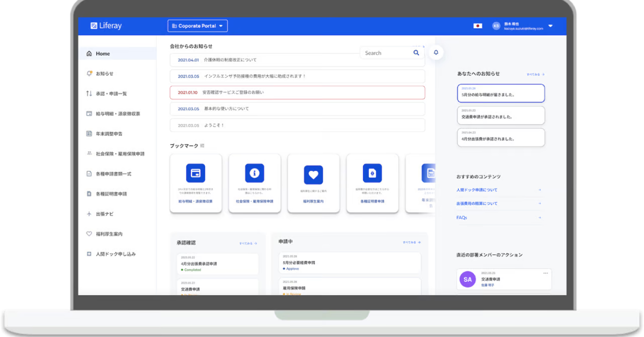644x337 pixels.
Task: Go to 承認・申請一覧 in sidebar
Action: point(111,94)
